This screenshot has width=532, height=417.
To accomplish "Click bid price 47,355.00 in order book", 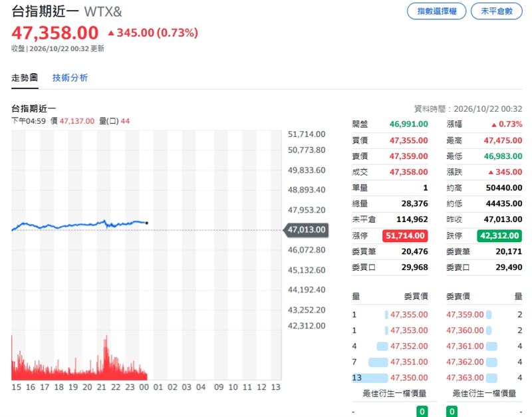I will coord(409,315).
